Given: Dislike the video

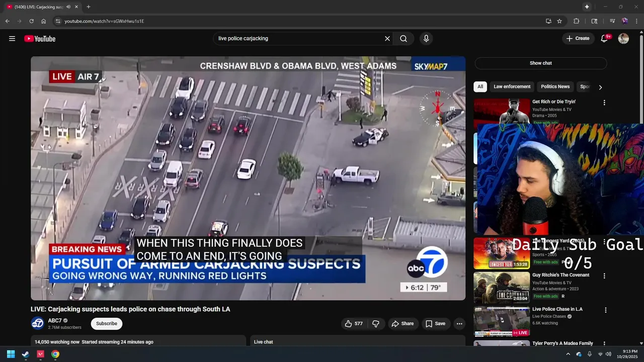Looking at the screenshot, I should (376, 324).
